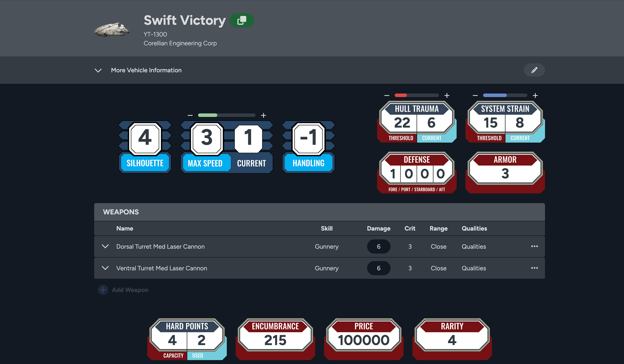Decrease current speed with minus icon

coord(190,115)
